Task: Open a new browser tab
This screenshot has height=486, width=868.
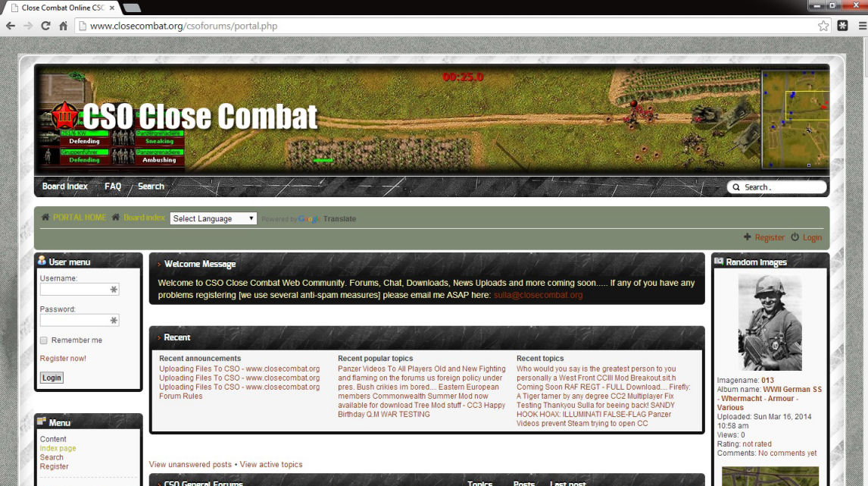Action: click(131, 8)
